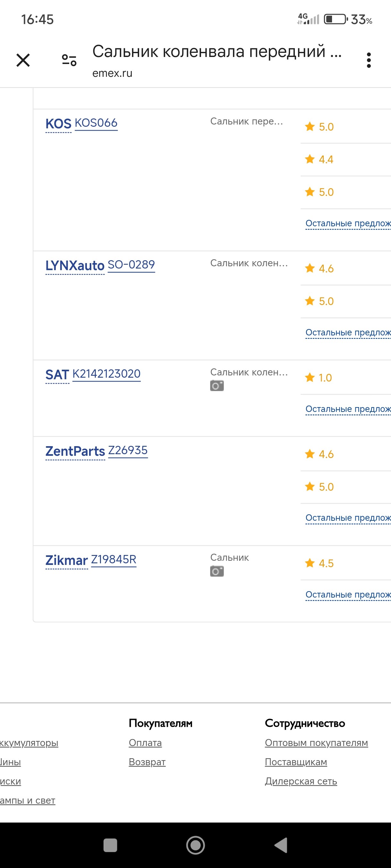Expand other offers for LYNXauto SO-0289
This screenshot has height=868, width=391.
pyautogui.click(x=348, y=333)
